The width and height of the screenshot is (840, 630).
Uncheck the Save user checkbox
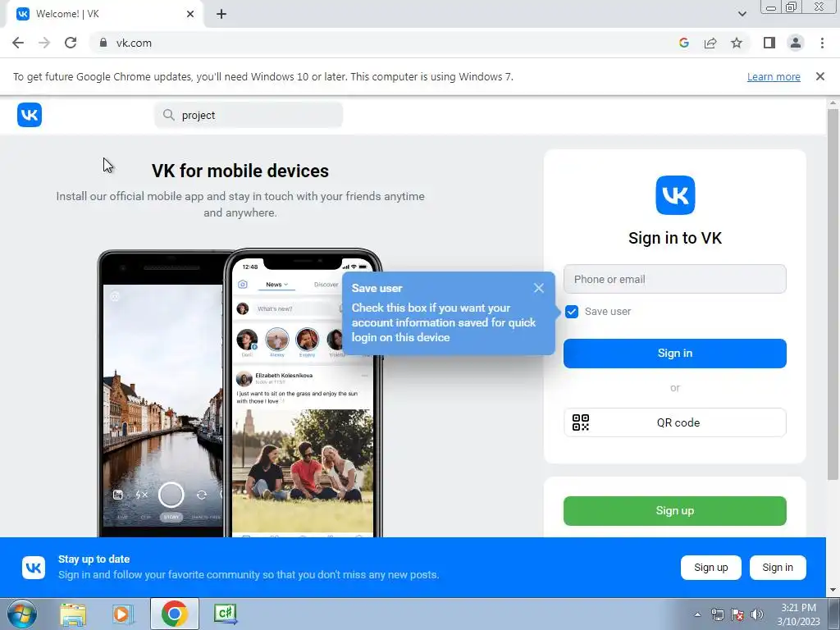tap(572, 311)
